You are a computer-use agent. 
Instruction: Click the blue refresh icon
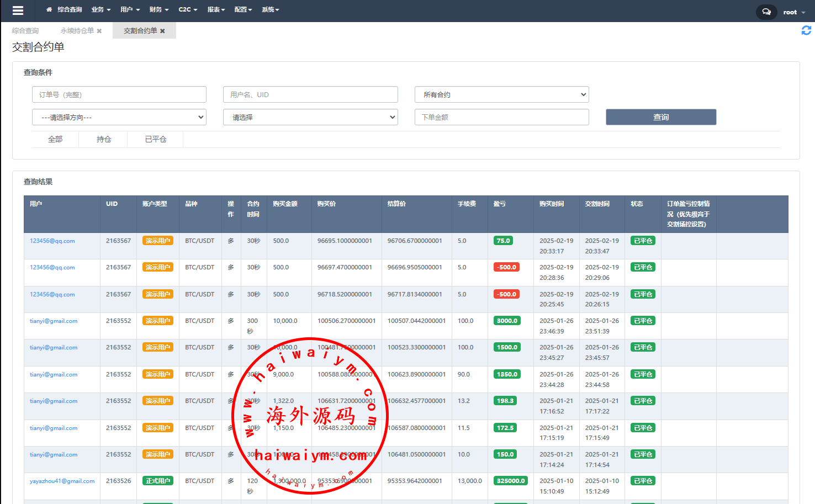coord(806,31)
